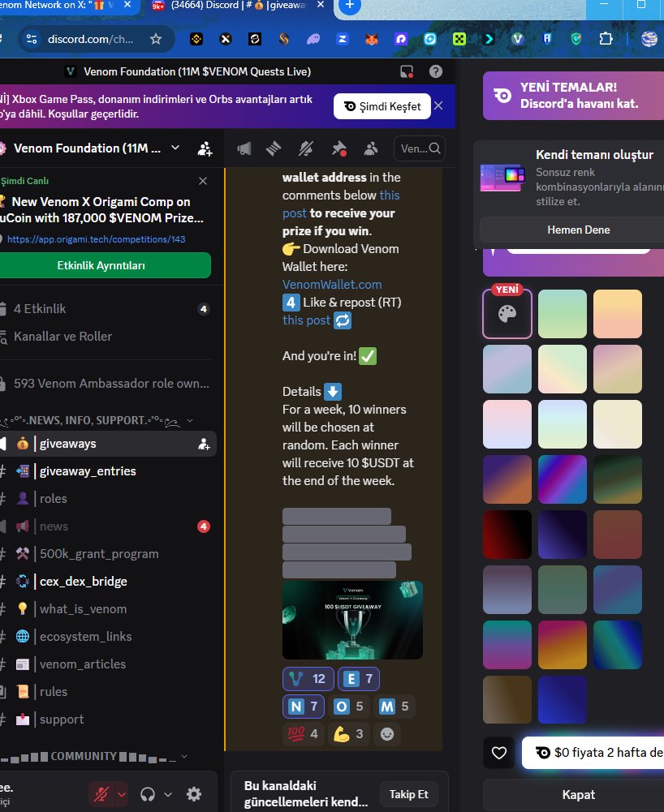Open user settings gear icon
The width and height of the screenshot is (664, 812).
194,794
